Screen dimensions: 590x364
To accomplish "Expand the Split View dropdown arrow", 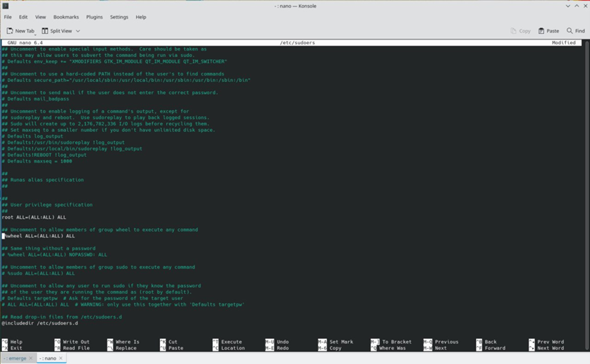I will (78, 31).
